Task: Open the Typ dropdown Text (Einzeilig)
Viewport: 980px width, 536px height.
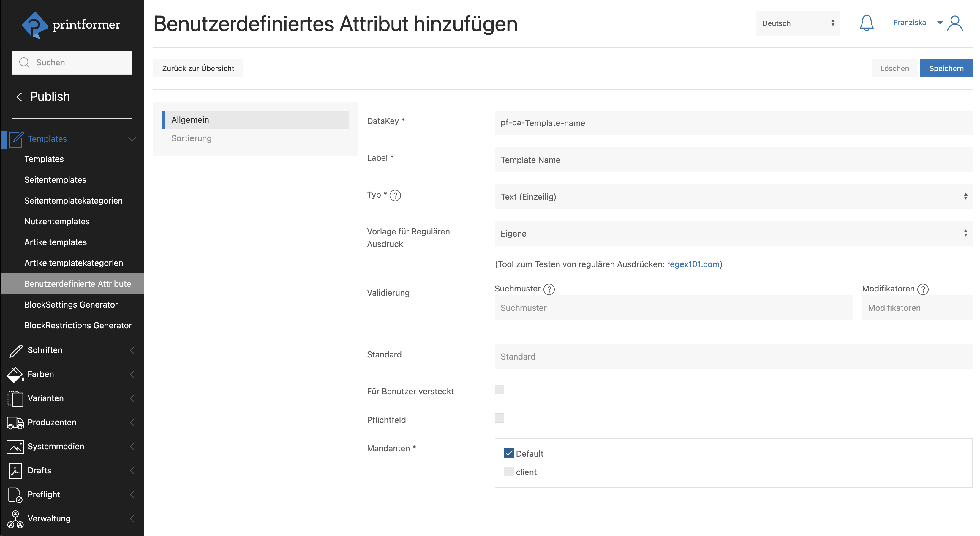Action: pos(733,197)
